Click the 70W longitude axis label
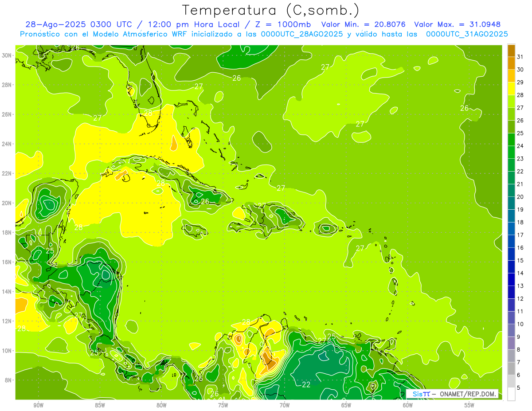The image size is (532, 411). 285,405
